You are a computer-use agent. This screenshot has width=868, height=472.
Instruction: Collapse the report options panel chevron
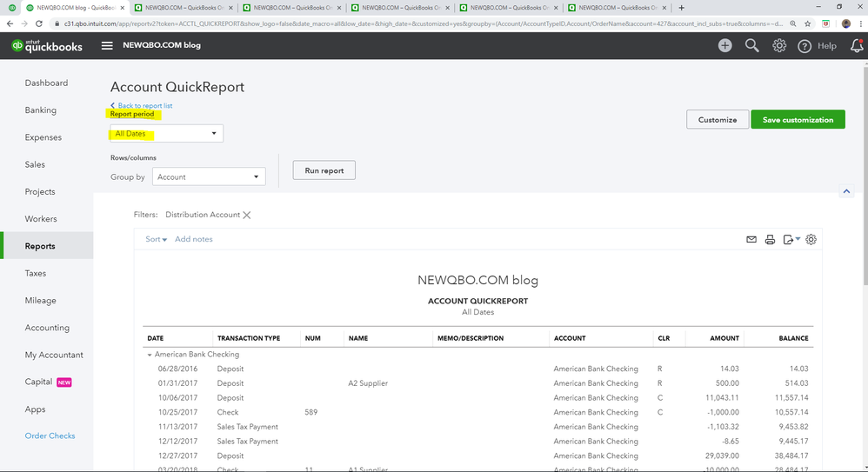click(846, 191)
